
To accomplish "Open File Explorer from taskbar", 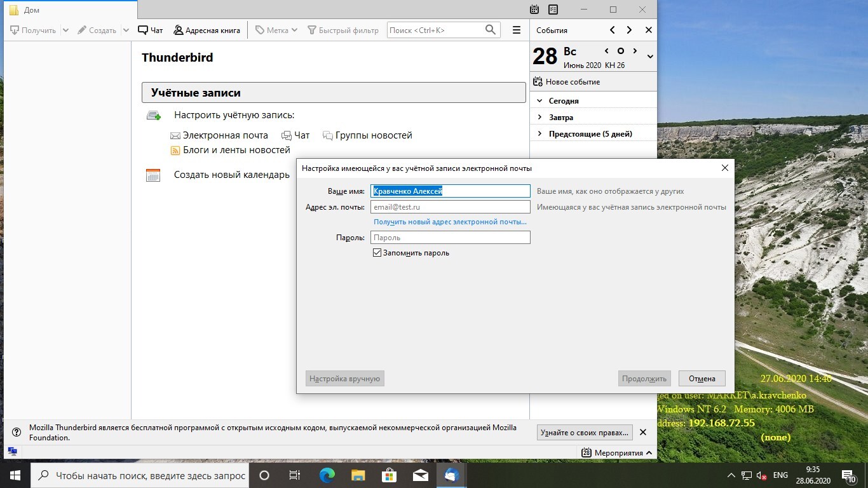I will [358, 475].
